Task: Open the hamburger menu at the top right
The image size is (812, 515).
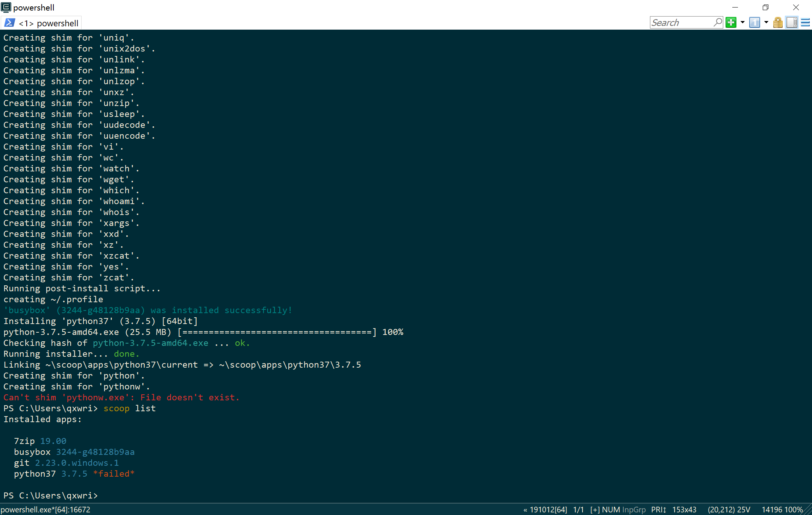Action: 805,22
